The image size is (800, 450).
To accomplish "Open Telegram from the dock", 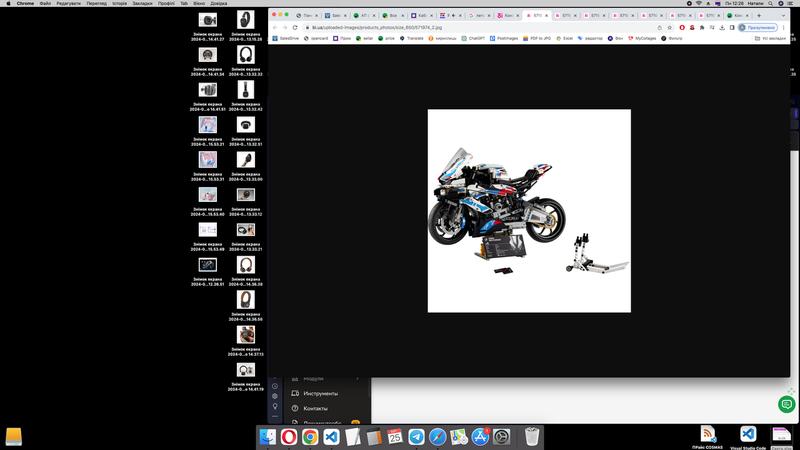I will (x=417, y=437).
